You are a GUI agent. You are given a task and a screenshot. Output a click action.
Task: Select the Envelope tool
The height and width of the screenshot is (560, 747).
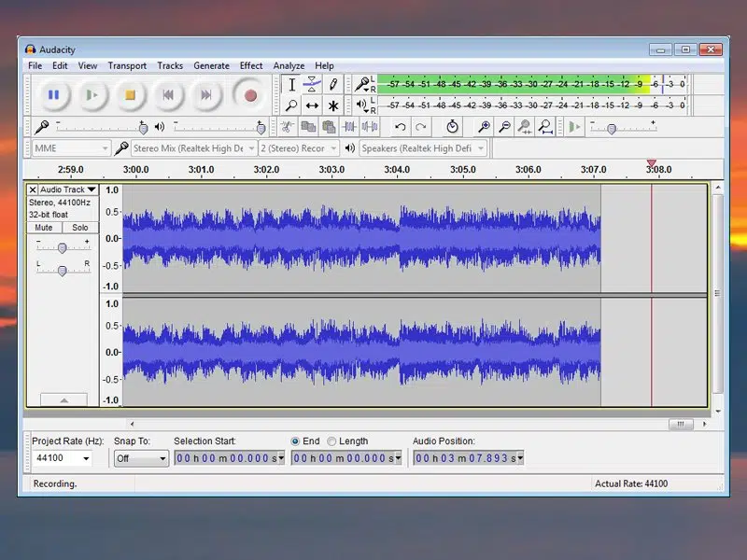click(x=312, y=85)
